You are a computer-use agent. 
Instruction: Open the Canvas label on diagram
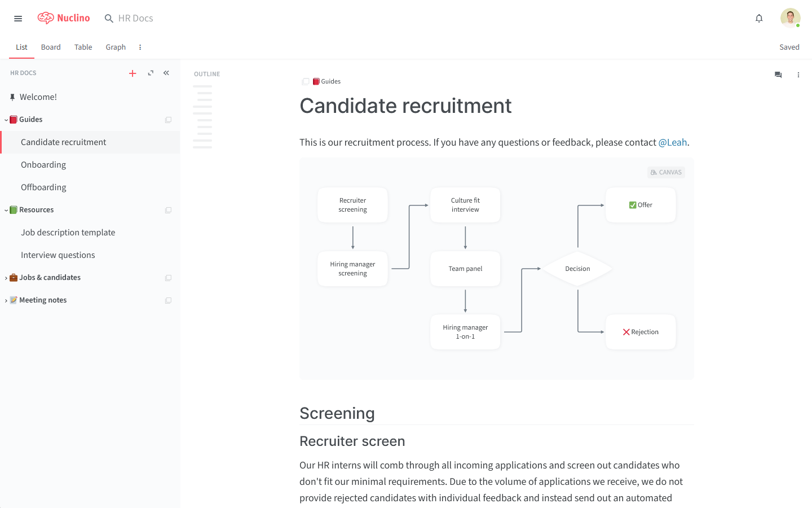[x=666, y=172]
